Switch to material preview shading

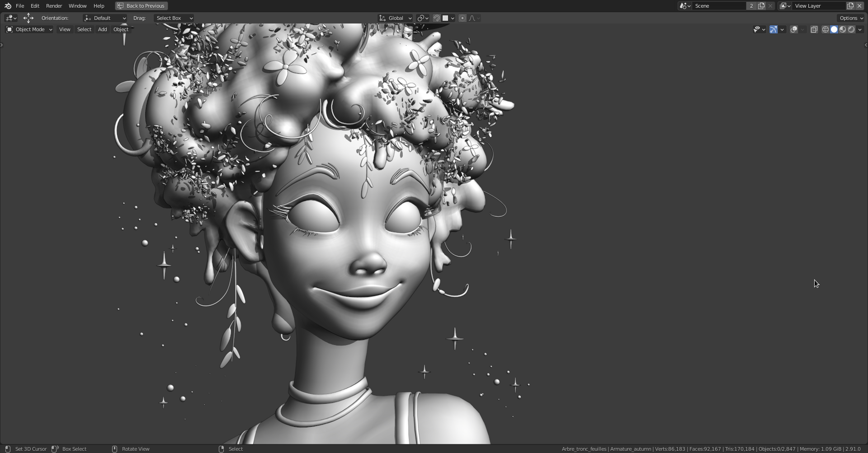point(843,29)
